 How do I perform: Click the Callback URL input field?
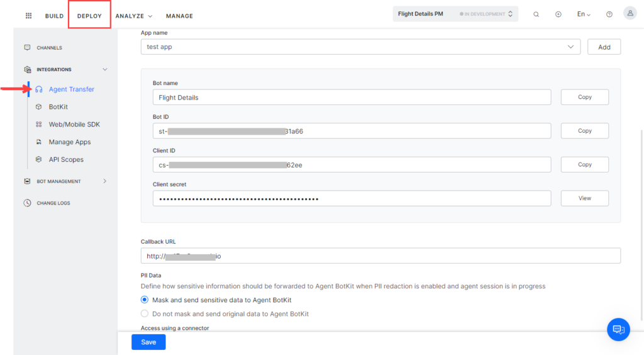380,256
